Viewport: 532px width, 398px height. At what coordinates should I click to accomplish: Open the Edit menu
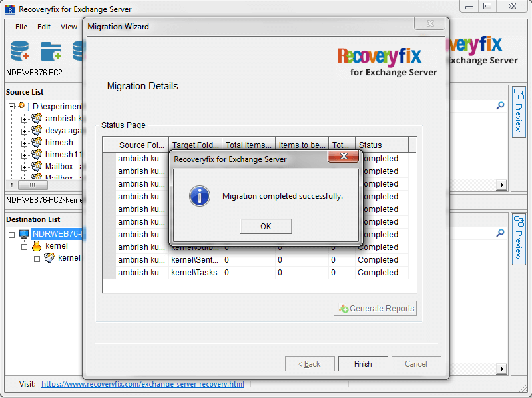pyautogui.click(x=44, y=27)
